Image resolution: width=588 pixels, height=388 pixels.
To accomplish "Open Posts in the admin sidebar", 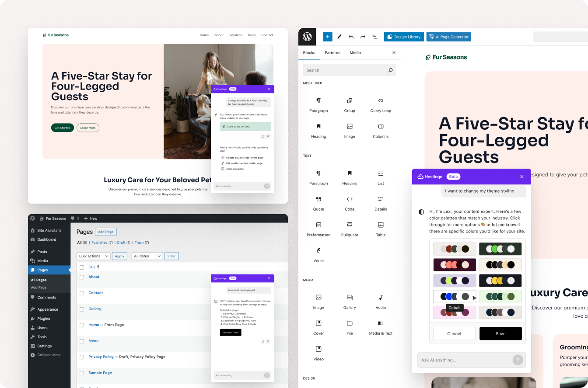I will [42, 252].
